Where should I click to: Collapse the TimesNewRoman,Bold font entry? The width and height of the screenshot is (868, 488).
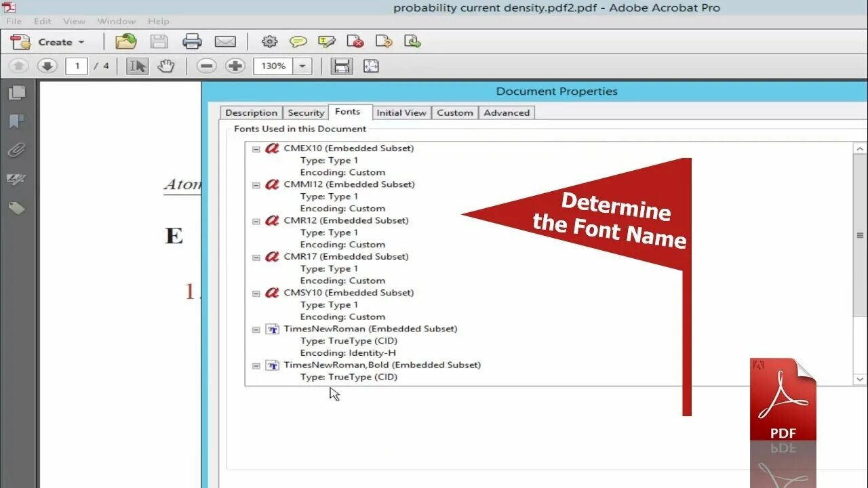click(x=256, y=365)
